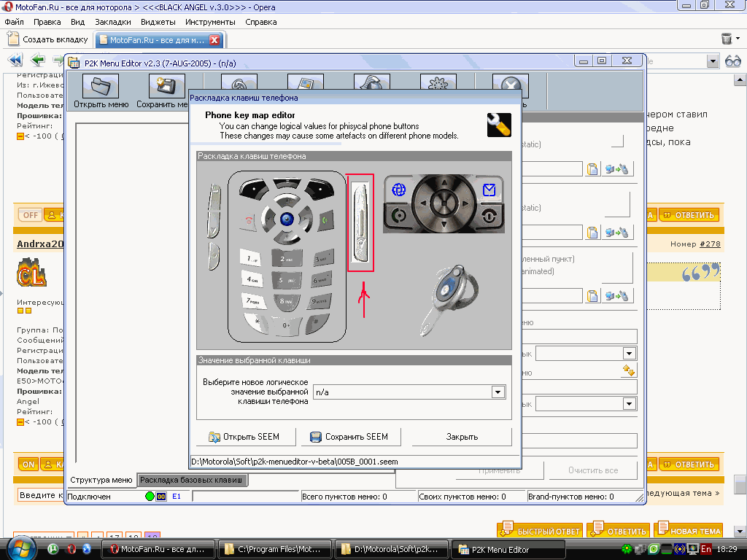
Task: Select the green send-call key on keypad
Action: coord(325,221)
